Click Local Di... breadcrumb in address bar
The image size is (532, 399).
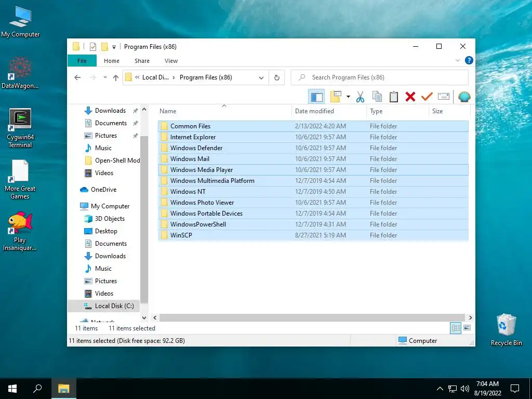(155, 77)
